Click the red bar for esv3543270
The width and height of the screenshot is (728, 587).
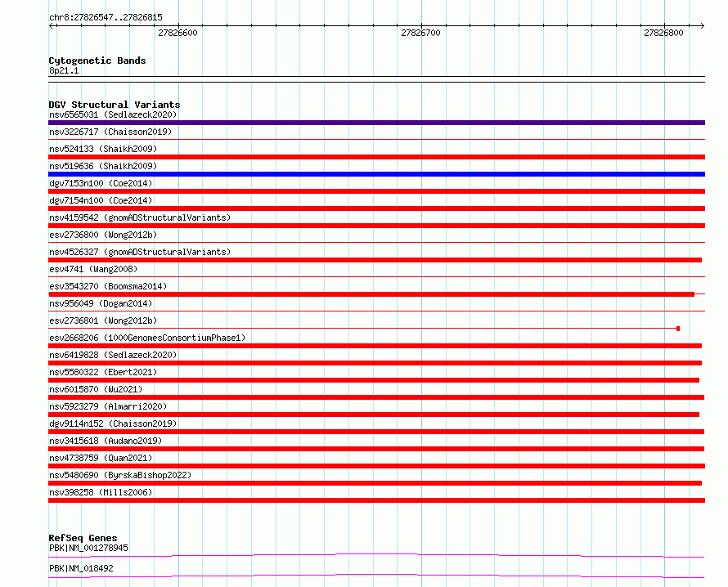371,294
